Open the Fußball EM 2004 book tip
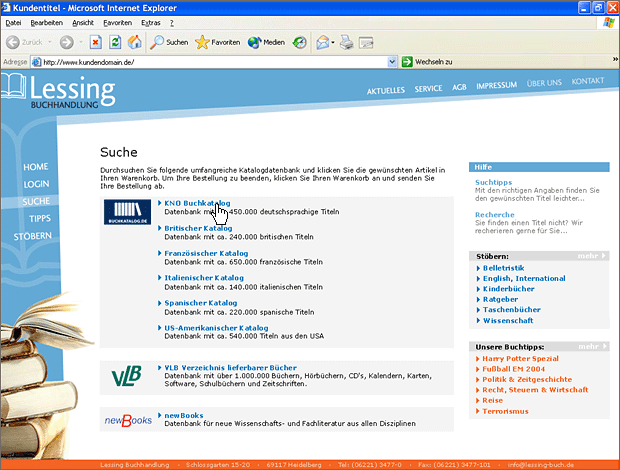Viewport: 620px width, 470px height. tap(513, 369)
